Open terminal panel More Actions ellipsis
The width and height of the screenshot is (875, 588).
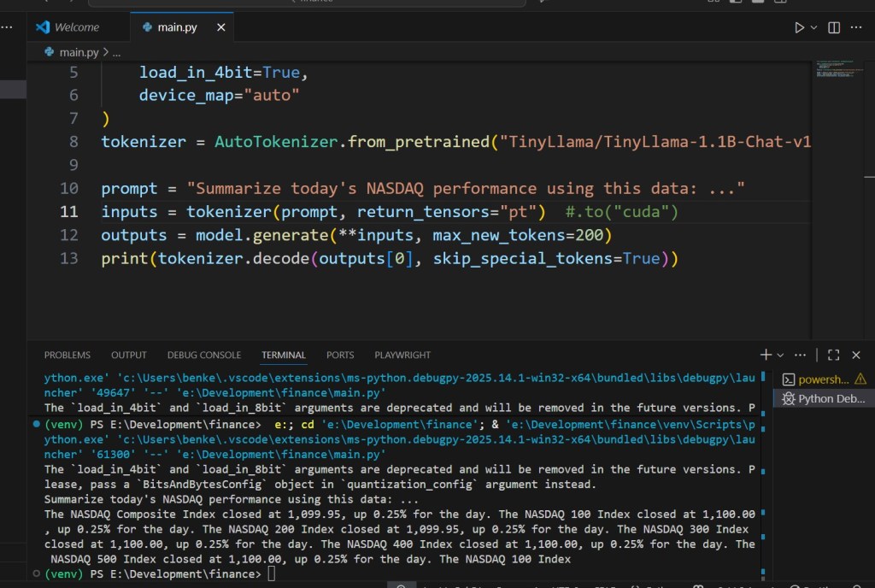tap(800, 355)
